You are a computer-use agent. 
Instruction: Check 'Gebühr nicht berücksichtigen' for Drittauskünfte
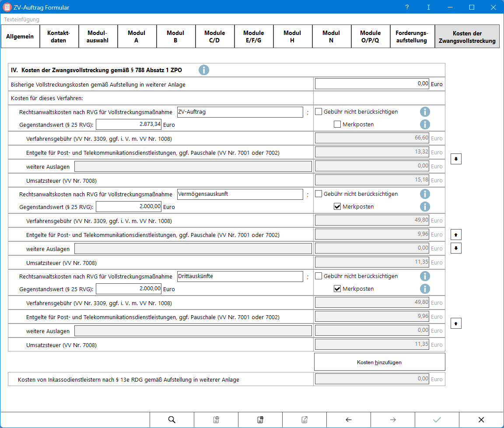click(318, 276)
